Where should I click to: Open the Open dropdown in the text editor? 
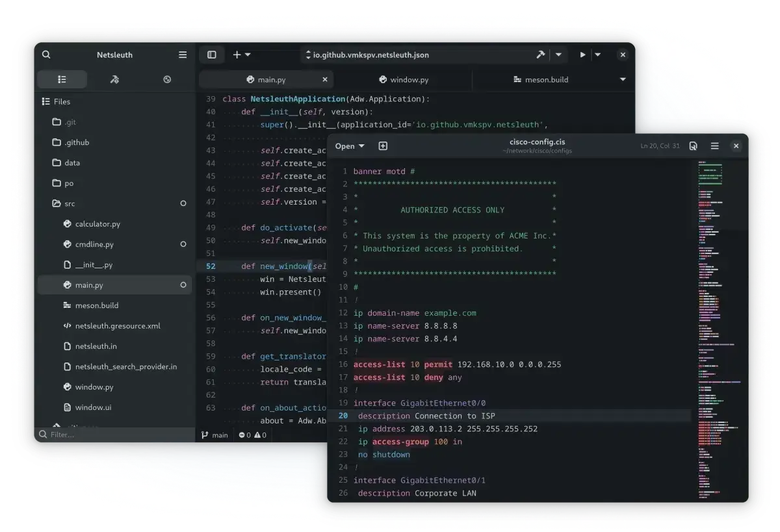coord(350,146)
